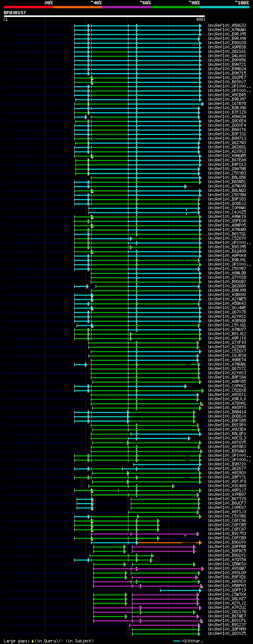Screen dimensions: 253x644
Task: Select the UniRef100_B8B414 entry
Action: pyautogui.click(x=227, y=412)
